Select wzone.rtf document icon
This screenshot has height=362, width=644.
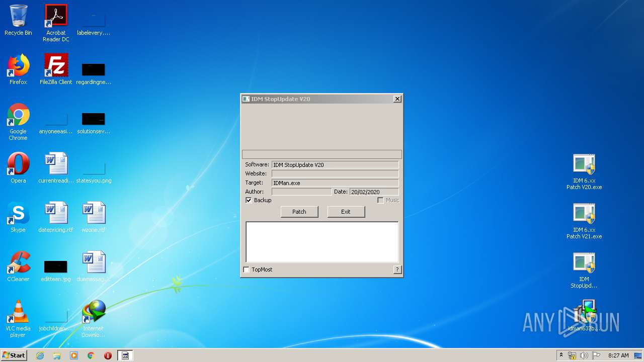[x=94, y=217]
